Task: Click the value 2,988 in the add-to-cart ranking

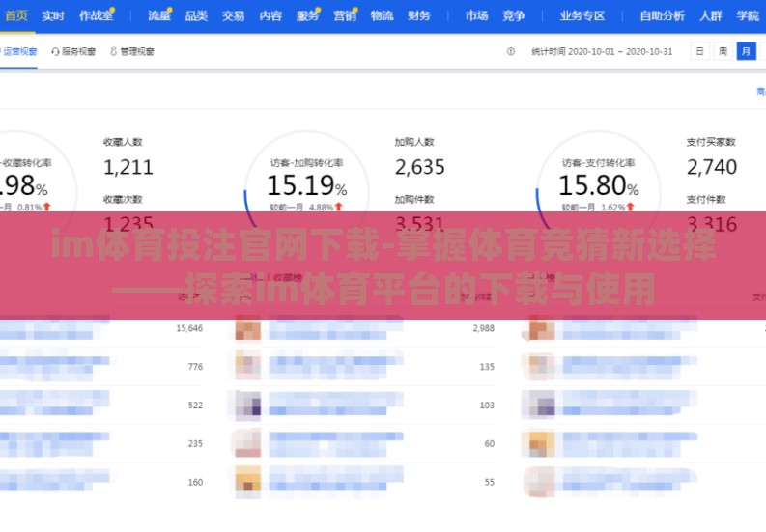Action: pos(484,328)
